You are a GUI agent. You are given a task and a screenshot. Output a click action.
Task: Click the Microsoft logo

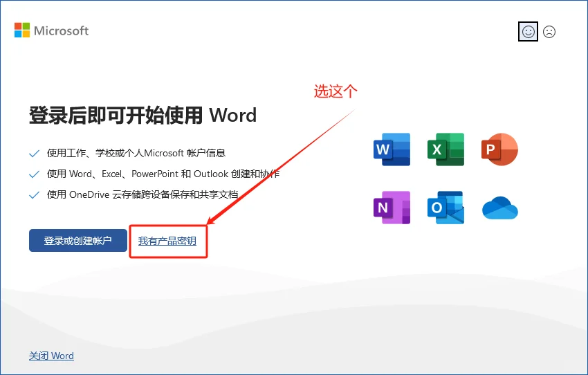[x=51, y=30]
